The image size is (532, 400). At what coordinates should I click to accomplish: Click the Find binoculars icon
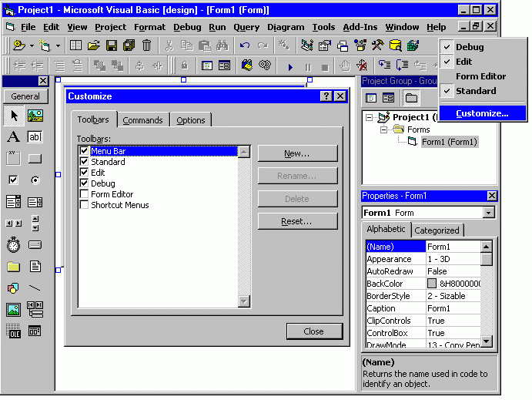point(223,45)
